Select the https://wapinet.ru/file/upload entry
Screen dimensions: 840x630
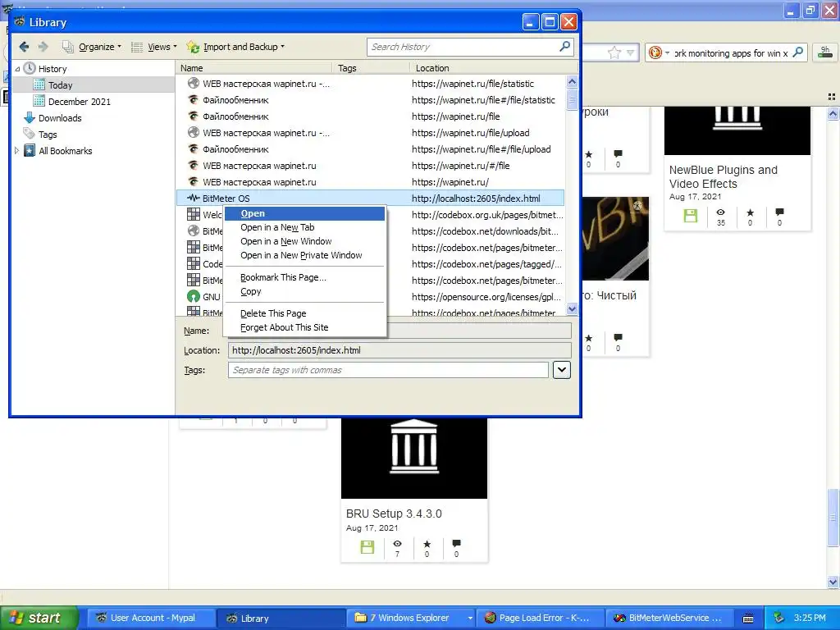370,133
